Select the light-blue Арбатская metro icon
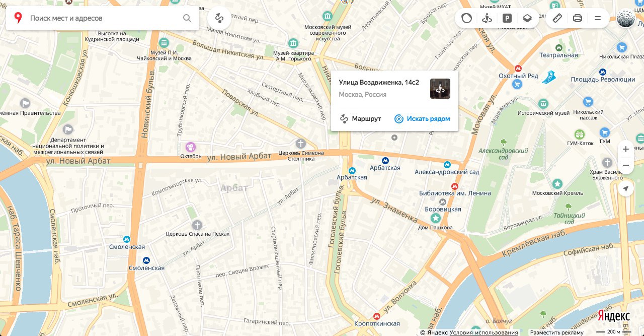This screenshot has width=644, height=336. click(352, 170)
